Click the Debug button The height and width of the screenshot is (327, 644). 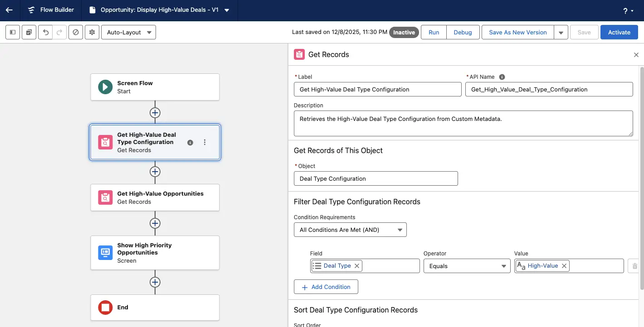point(463,32)
